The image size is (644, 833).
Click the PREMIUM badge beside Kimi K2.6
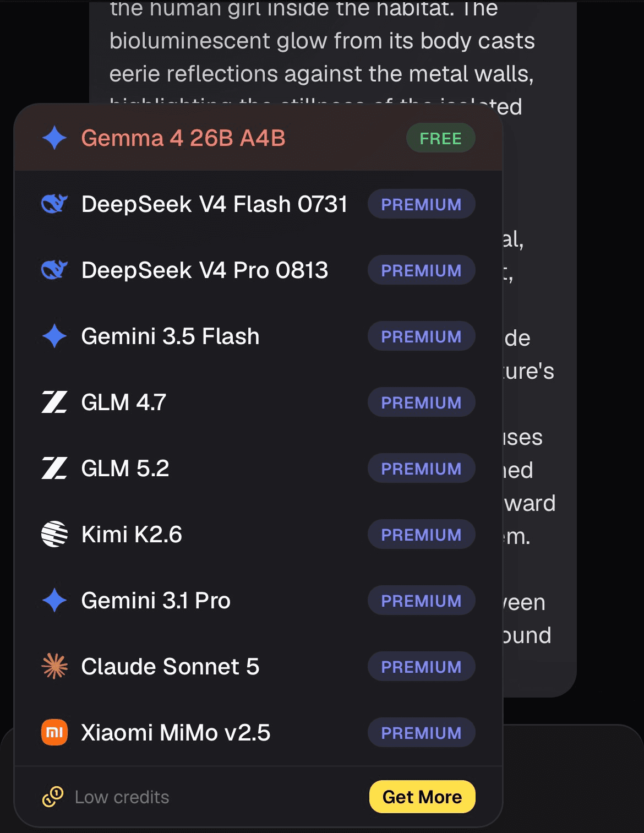tap(422, 534)
